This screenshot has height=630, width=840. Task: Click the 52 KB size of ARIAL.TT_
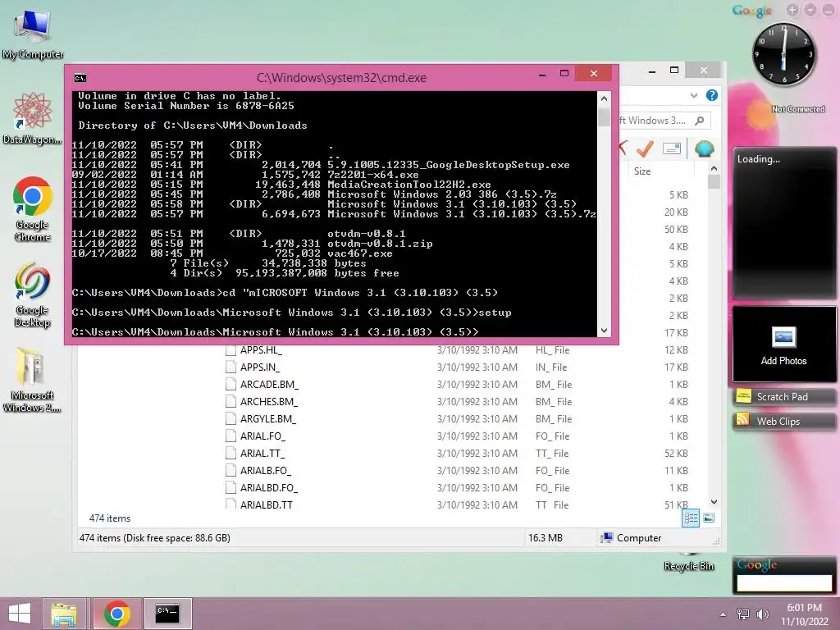pyautogui.click(x=676, y=453)
